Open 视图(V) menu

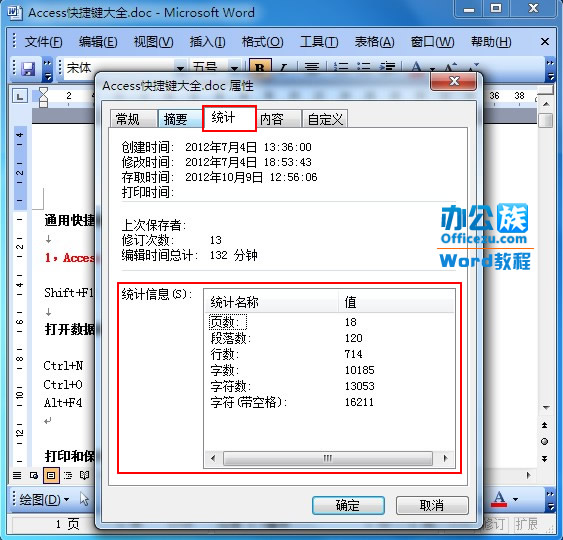click(x=153, y=42)
